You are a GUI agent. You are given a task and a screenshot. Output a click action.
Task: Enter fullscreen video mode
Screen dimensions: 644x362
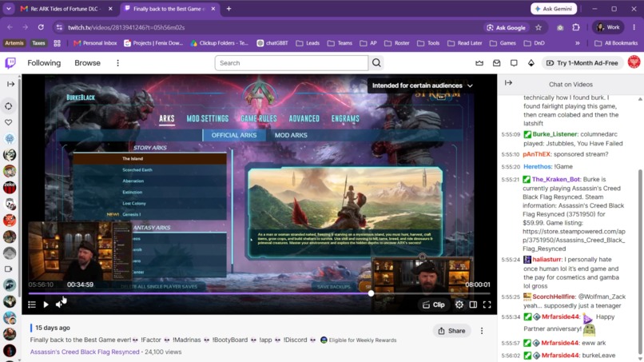click(x=487, y=304)
